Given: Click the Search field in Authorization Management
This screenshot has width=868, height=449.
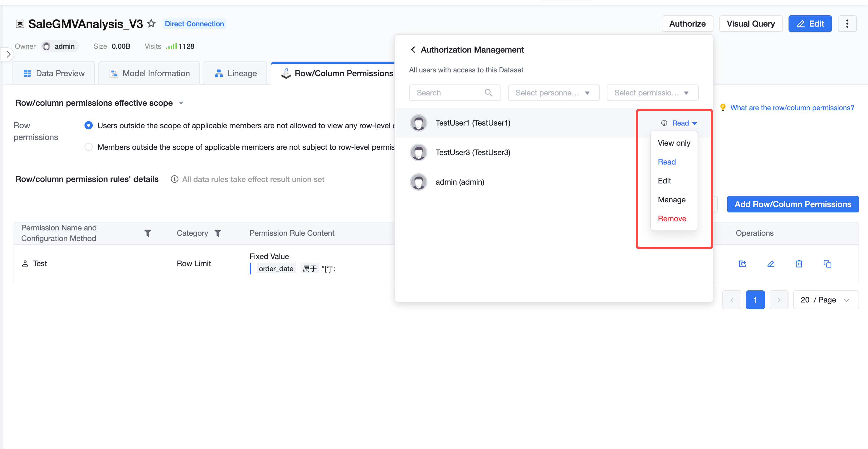Looking at the screenshot, I should tap(455, 93).
